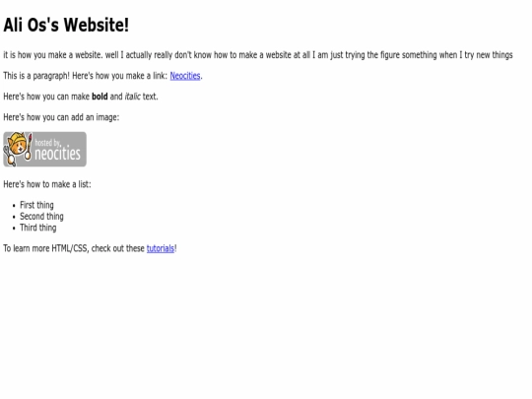This screenshot has height=399, width=532.
Task: Click the large neocities word in the badge
Action: tap(57, 154)
